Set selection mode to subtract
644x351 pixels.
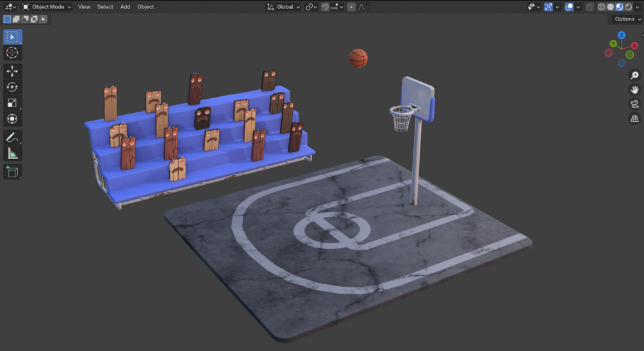coord(25,19)
